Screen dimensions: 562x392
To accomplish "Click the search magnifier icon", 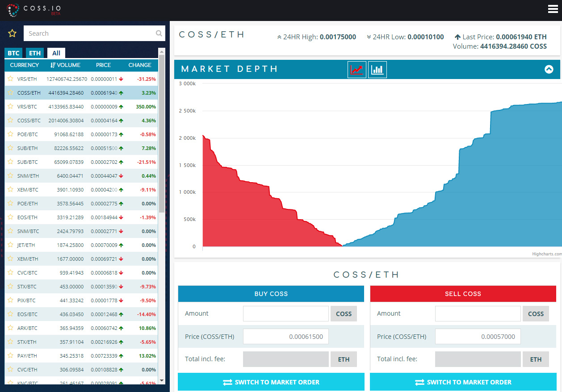I will coord(159,33).
